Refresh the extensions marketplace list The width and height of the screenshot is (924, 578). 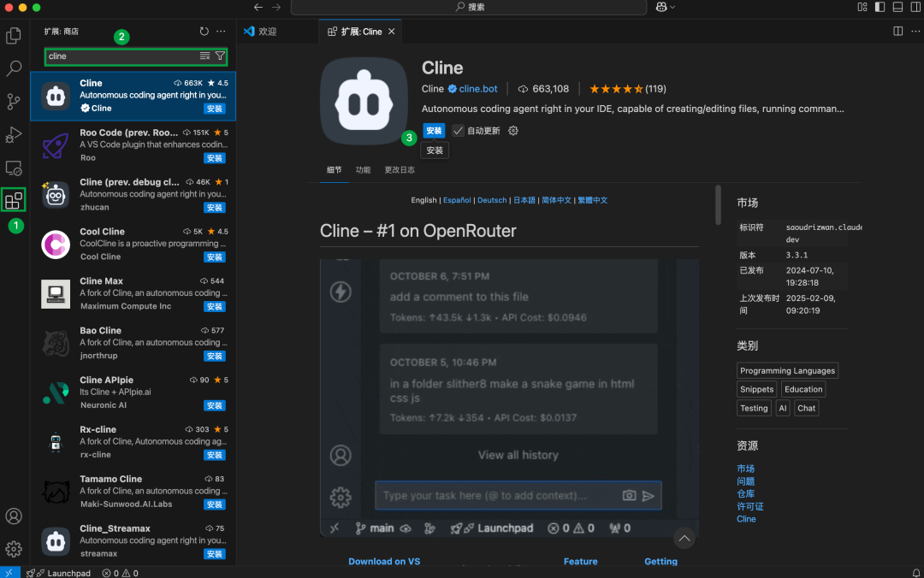[x=204, y=32]
